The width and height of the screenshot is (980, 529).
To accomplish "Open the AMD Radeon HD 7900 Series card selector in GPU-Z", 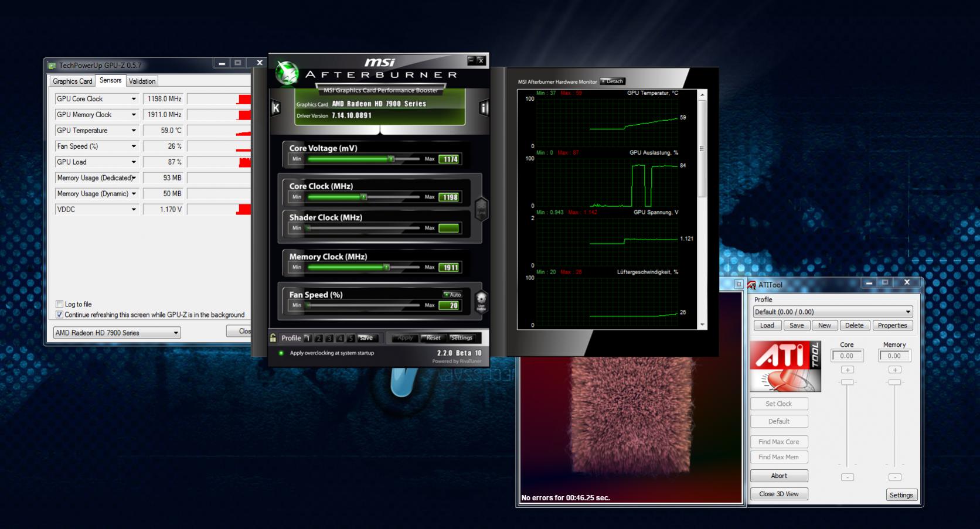I will (x=117, y=333).
